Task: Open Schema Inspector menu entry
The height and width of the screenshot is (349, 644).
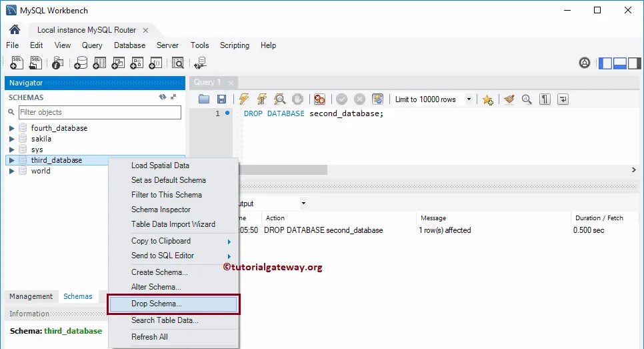Action: pos(174,210)
